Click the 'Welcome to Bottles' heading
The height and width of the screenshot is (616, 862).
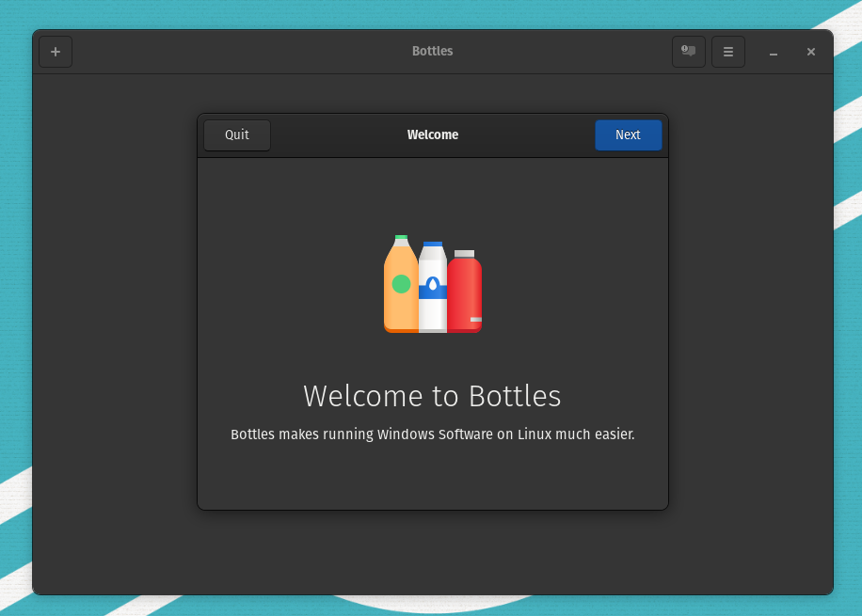432,396
